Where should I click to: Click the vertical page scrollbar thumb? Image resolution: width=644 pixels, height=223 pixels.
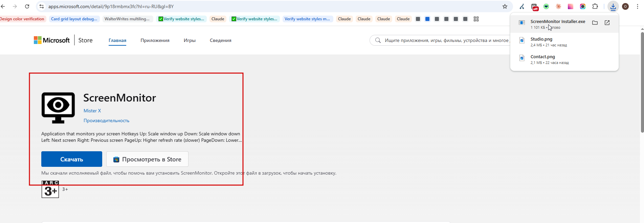pos(642,83)
